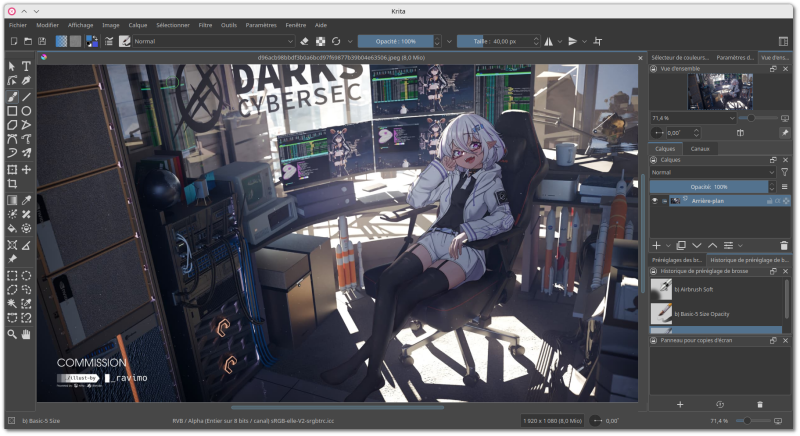
Task: Hide the Arrière-plan layer with eye icon
Action: [x=655, y=201]
